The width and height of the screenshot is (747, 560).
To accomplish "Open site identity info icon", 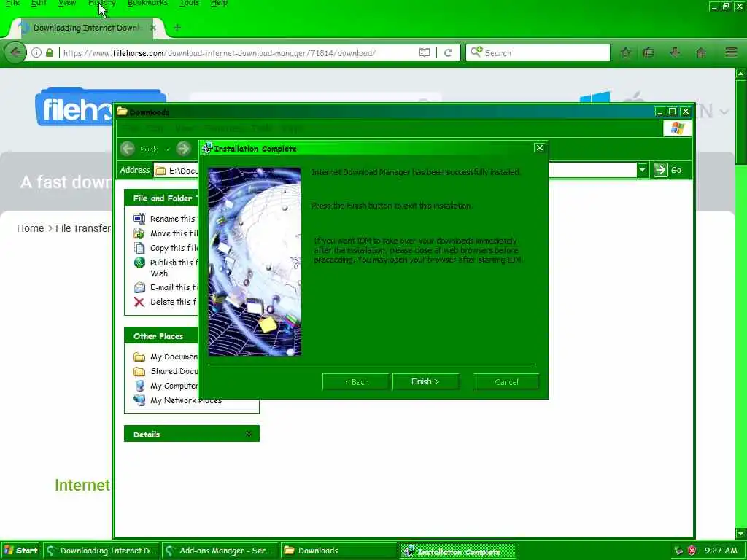I will [x=36, y=52].
